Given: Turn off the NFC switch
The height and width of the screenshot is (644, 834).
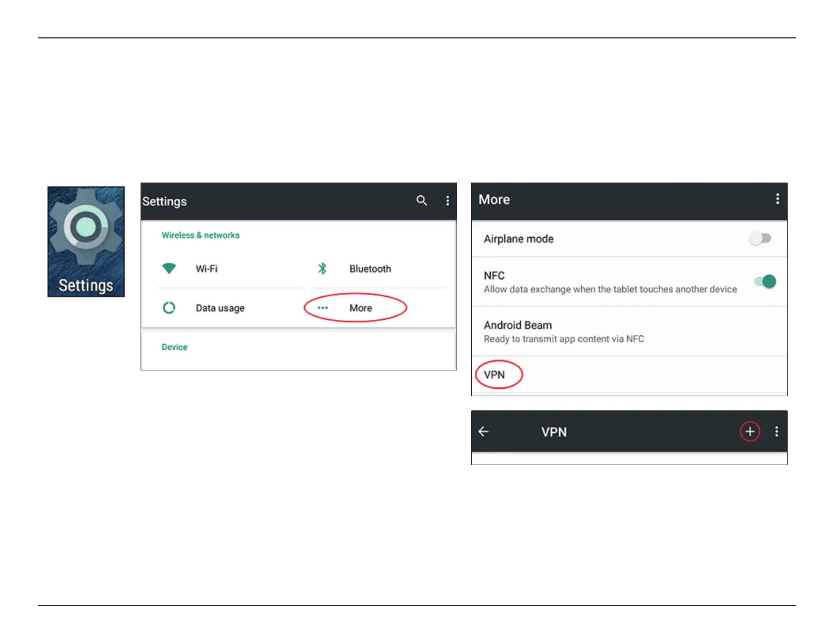Looking at the screenshot, I should (765, 281).
